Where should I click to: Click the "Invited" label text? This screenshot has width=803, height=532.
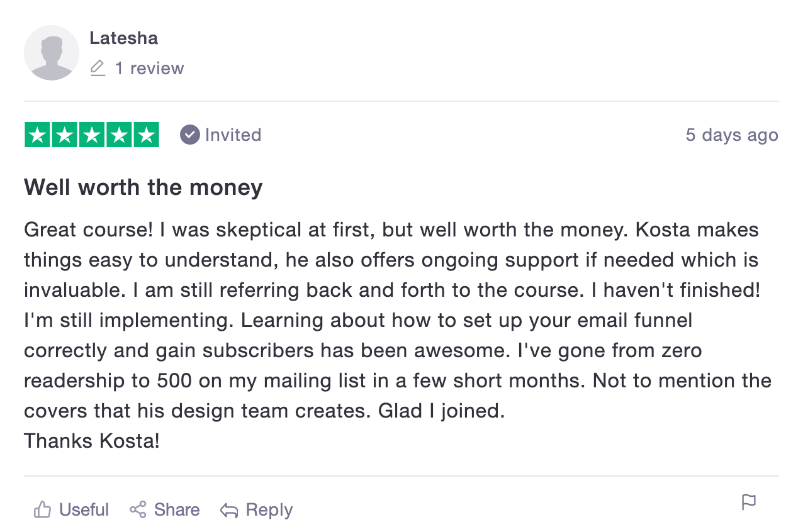coord(233,135)
